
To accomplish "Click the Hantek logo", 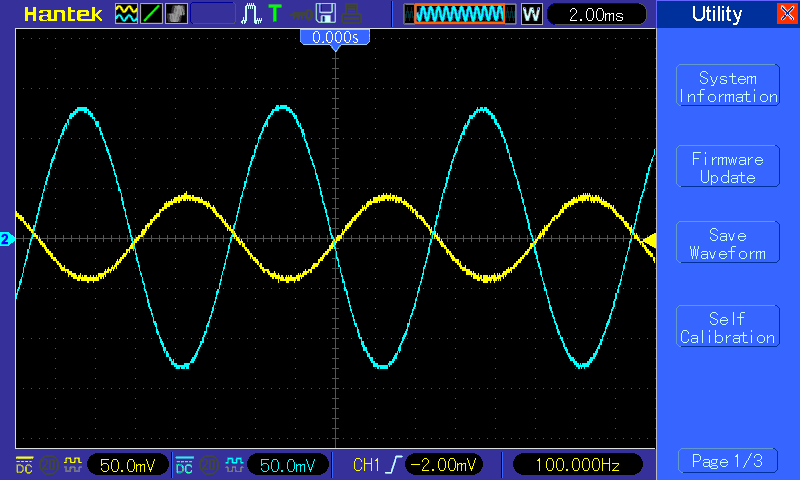I will (x=63, y=14).
